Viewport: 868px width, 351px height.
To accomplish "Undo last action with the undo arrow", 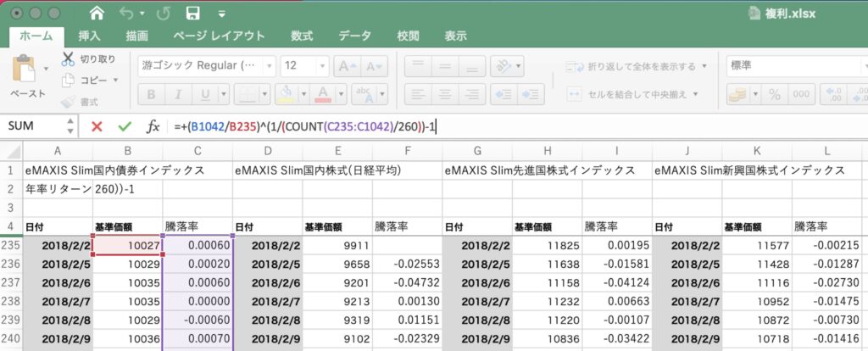I will point(127,13).
